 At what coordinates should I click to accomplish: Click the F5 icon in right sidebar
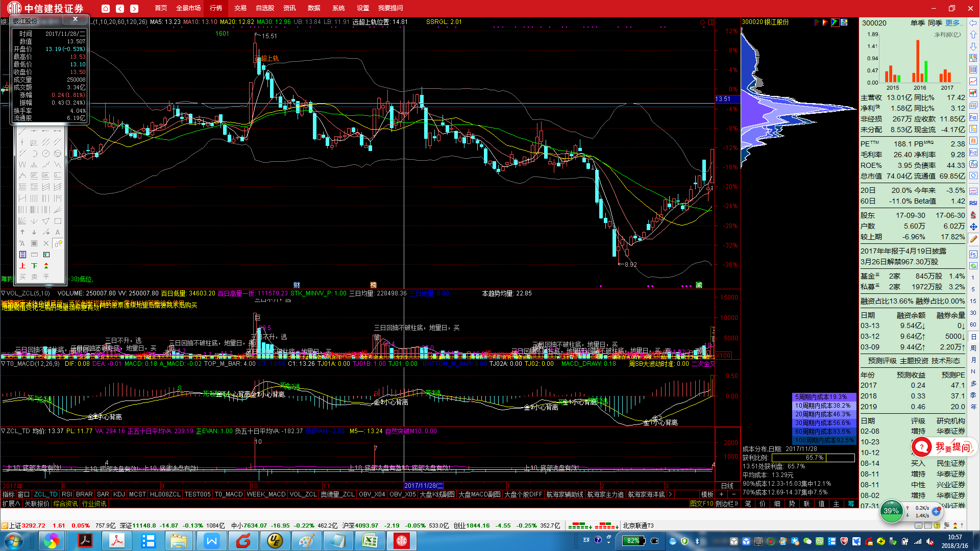pos(973,254)
